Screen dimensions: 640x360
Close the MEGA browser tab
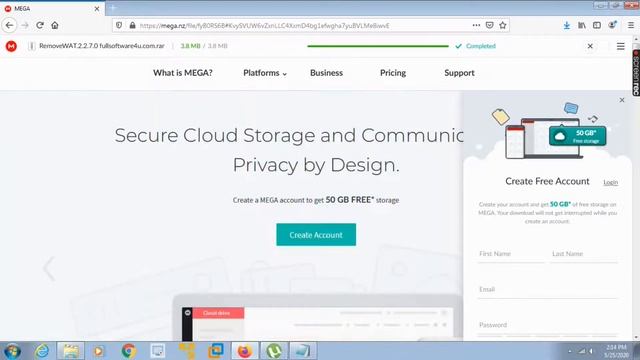97,9
